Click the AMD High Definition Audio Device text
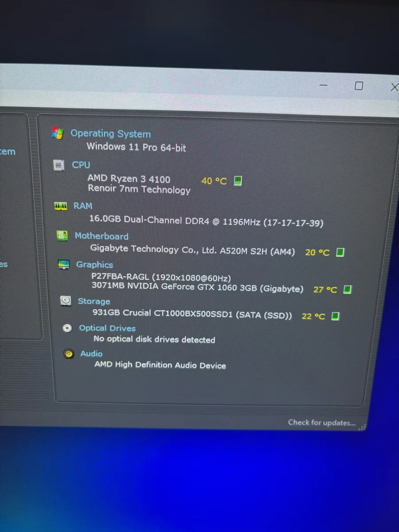 pyautogui.click(x=160, y=365)
